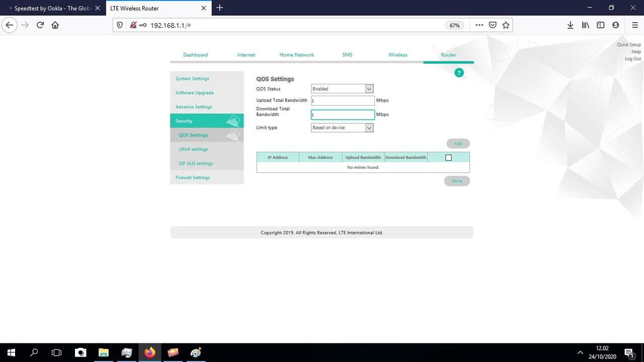Screen dimensions: 644x362
Task: Open the Firefox hamburger menu
Action: pos(635,25)
